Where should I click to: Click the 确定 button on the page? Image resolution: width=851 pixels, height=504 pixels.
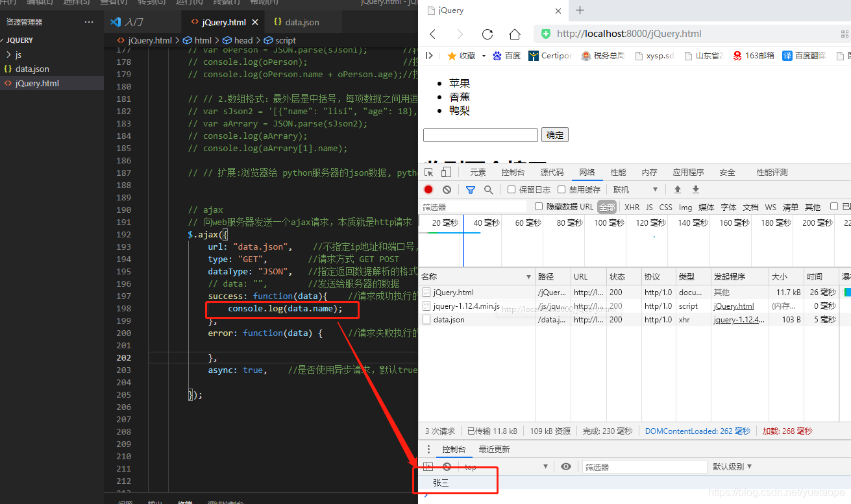click(x=555, y=135)
